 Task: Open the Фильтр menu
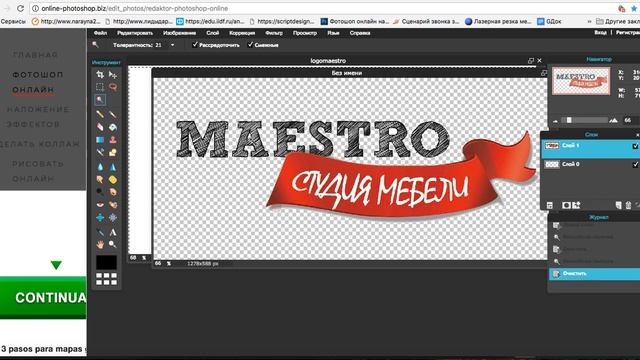click(274, 33)
